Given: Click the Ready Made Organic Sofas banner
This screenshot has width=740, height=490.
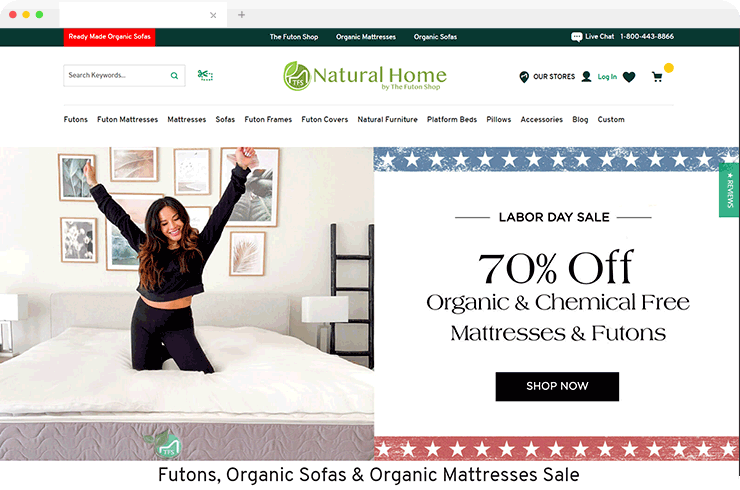Looking at the screenshot, I should click(109, 37).
